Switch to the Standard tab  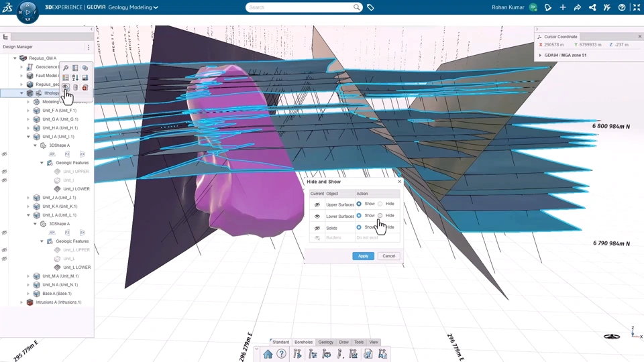point(281,343)
